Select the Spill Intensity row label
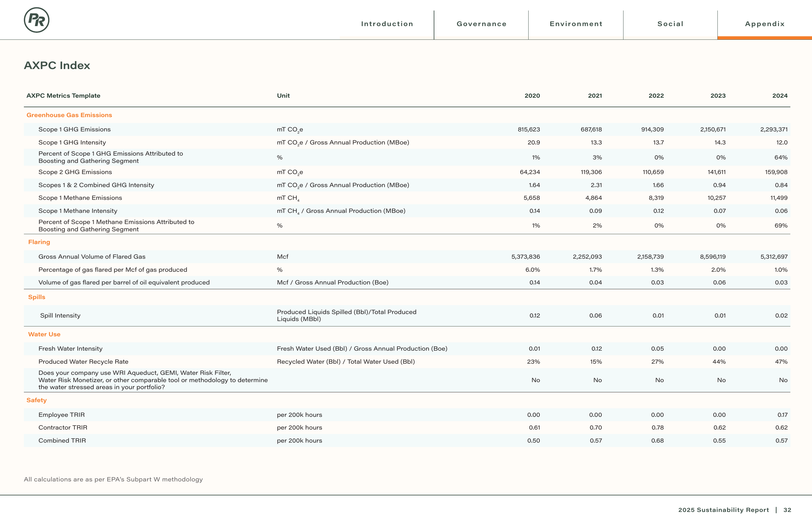 [x=61, y=316]
